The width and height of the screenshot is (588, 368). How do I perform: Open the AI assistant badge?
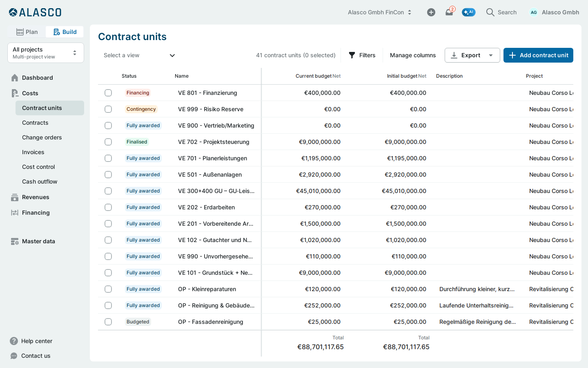point(469,12)
